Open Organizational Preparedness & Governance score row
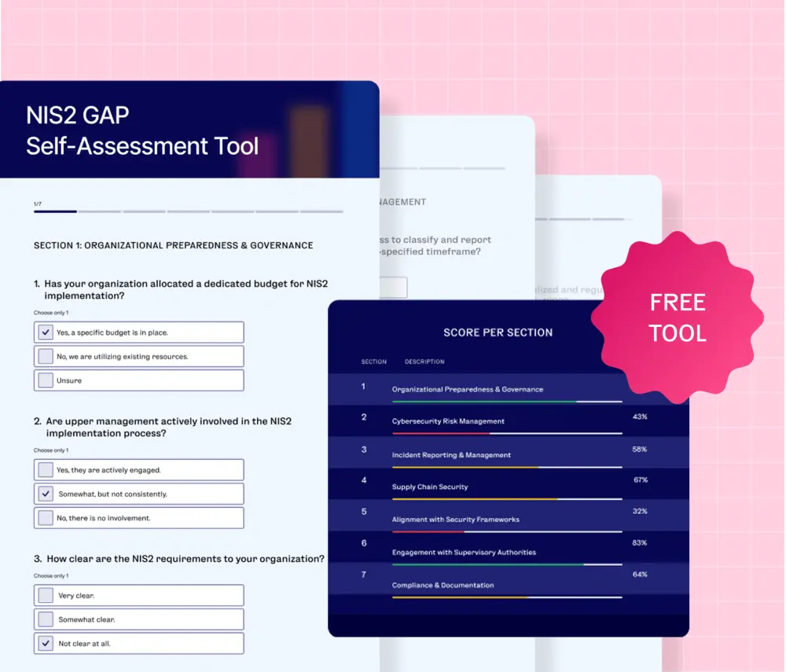This screenshot has height=672, width=786. [467, 389]
